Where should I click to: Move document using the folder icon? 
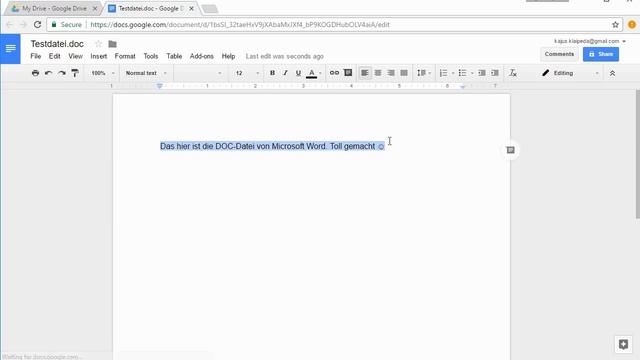tap(113, 44)
